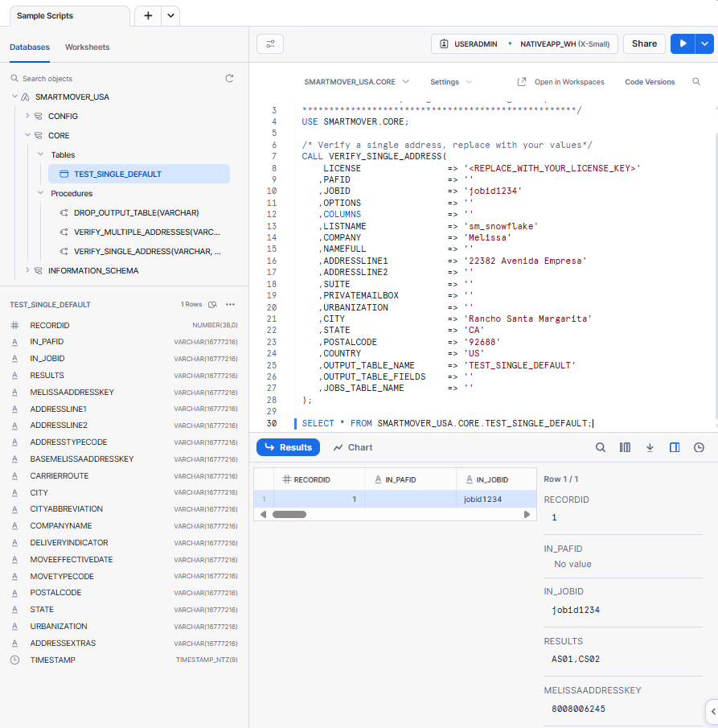Click the MELISSAADDRESSKEY column entry
This screenshot has height=728, width=718.
[x=124, y=393]
